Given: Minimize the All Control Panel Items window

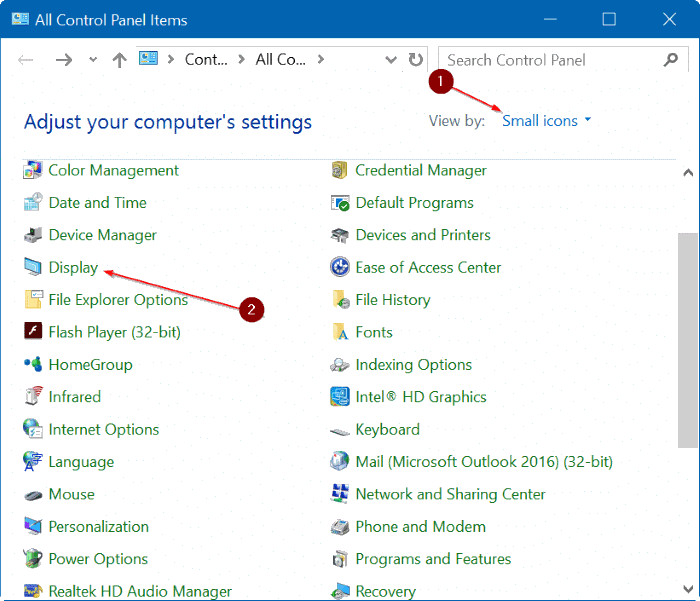Looking at the screenshot, I should [x=550, y=19].
